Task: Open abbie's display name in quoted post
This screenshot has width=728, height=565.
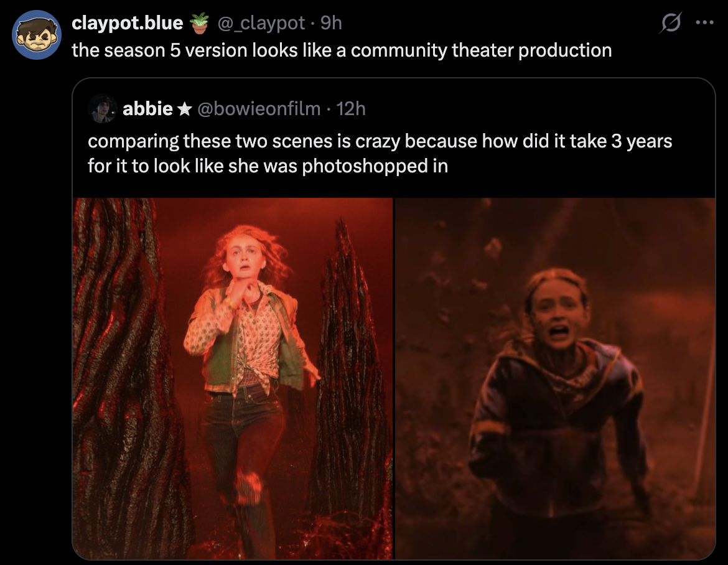Action: coord(147,109)
